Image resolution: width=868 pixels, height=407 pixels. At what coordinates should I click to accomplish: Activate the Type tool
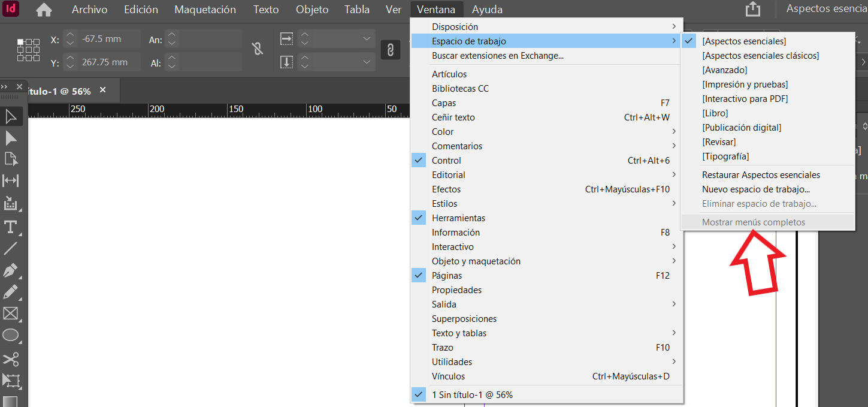(11, 227)
